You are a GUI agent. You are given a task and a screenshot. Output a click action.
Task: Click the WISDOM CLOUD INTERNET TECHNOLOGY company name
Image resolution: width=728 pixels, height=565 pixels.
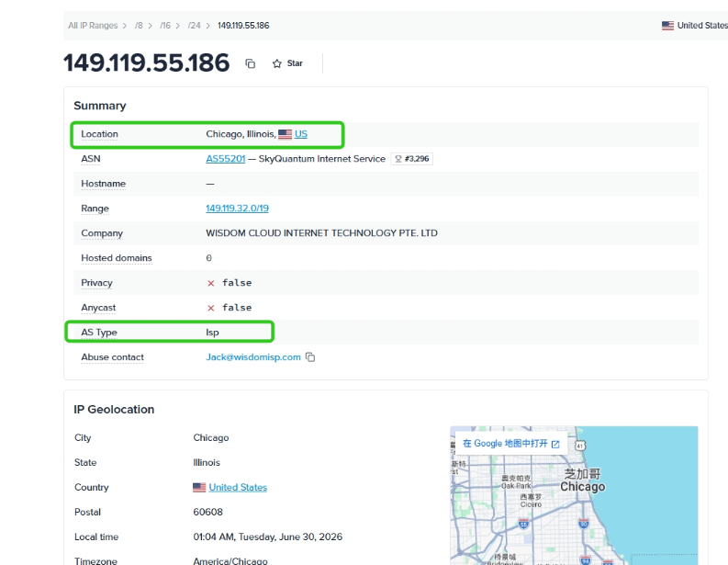pos(321,233)
